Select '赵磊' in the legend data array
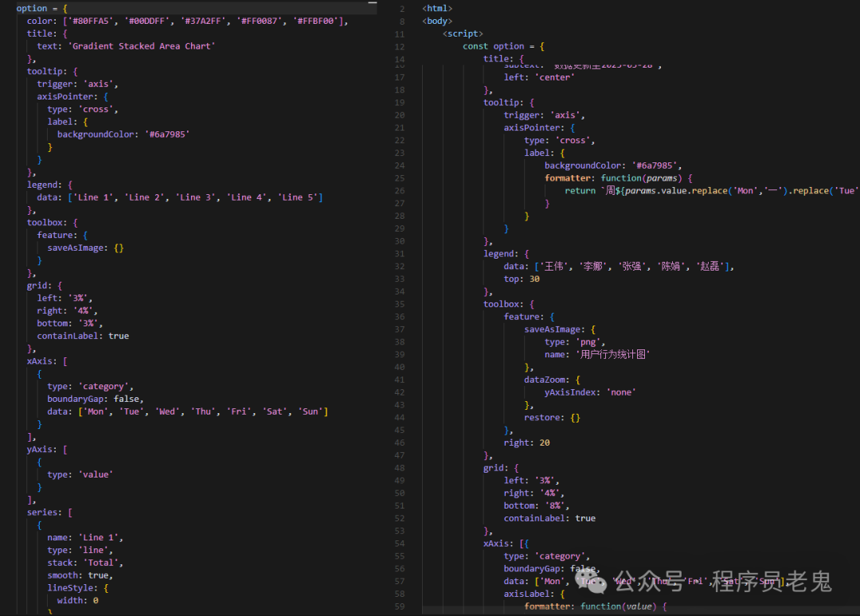 click(x=709, y=267)
